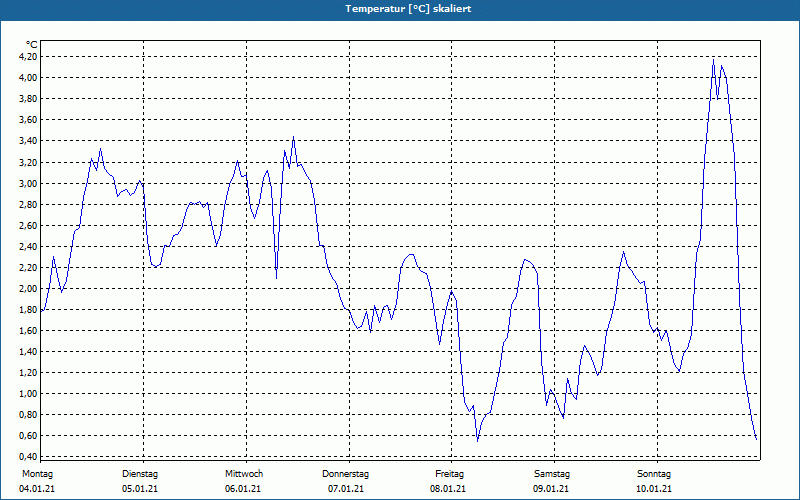Image resolution: width=800 pixels, height=500 pixels.
Task: Click the date 08.01.21
Action: (x=448, y=489)
